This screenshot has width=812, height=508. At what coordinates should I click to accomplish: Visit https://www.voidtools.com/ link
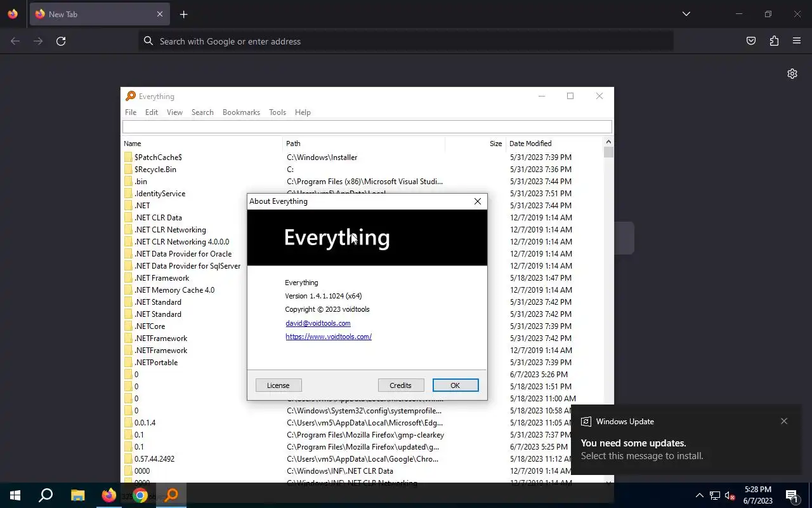tap(329, 337)
